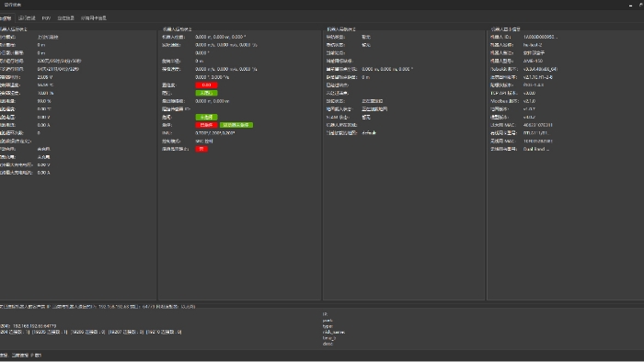Click the Dual Band wireless adapter value
The height and width of the screenshot is (362, 644).
[x=536, y=149]
